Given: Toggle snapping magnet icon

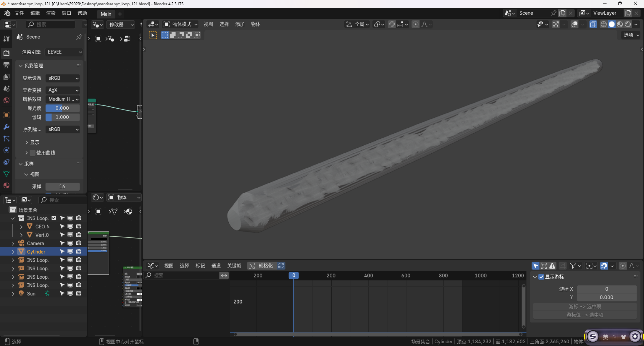Looking at the screenshot, I should 392,25.
